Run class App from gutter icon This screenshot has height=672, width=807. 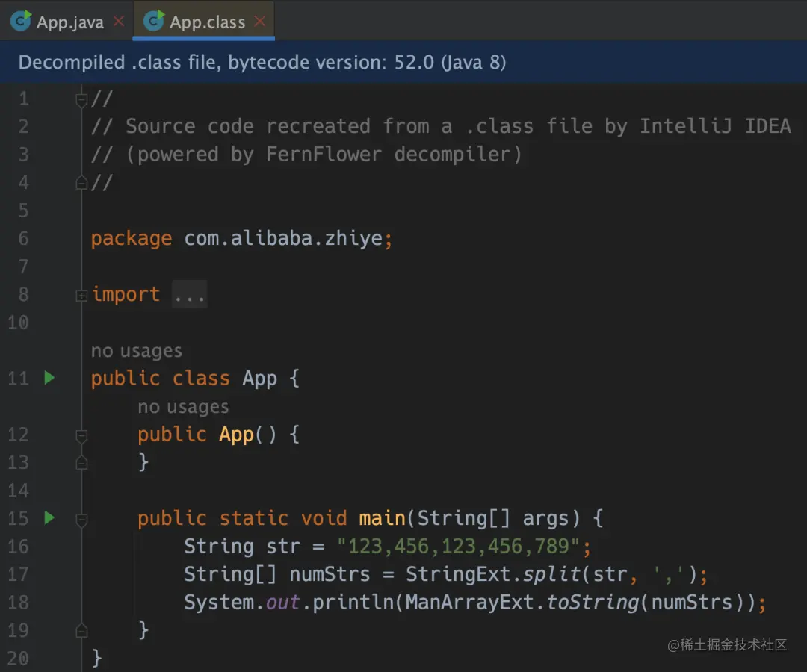[49, 378]
